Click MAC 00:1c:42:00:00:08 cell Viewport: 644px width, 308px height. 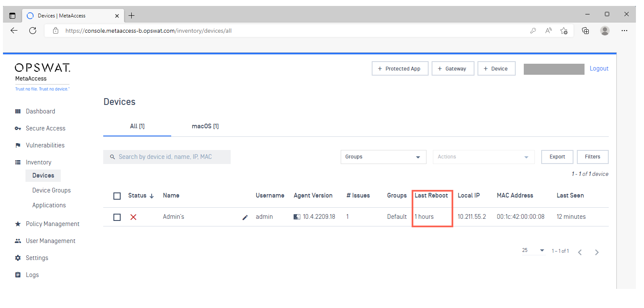(520, 217)
